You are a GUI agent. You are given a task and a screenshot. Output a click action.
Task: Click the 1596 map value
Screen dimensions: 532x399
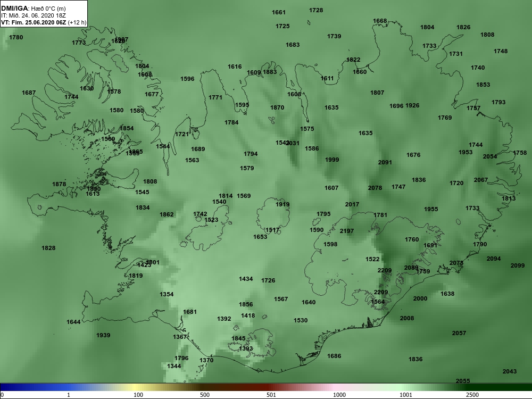(x=187, y=79)
